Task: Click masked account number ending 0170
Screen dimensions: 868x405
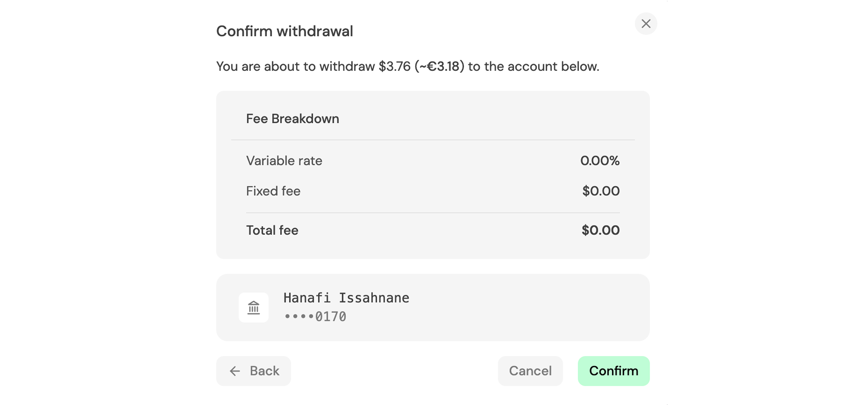Action: [x=315, y=317]
